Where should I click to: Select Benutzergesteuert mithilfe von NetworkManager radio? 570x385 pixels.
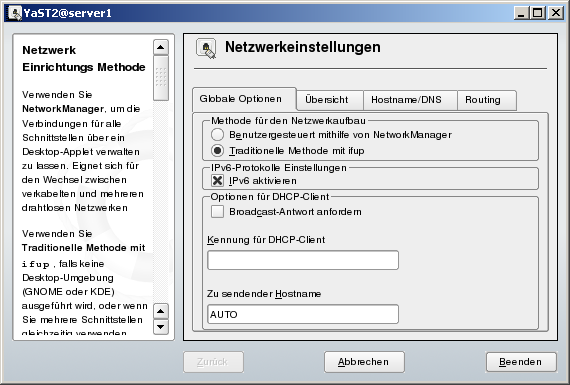tap(217, 135)
